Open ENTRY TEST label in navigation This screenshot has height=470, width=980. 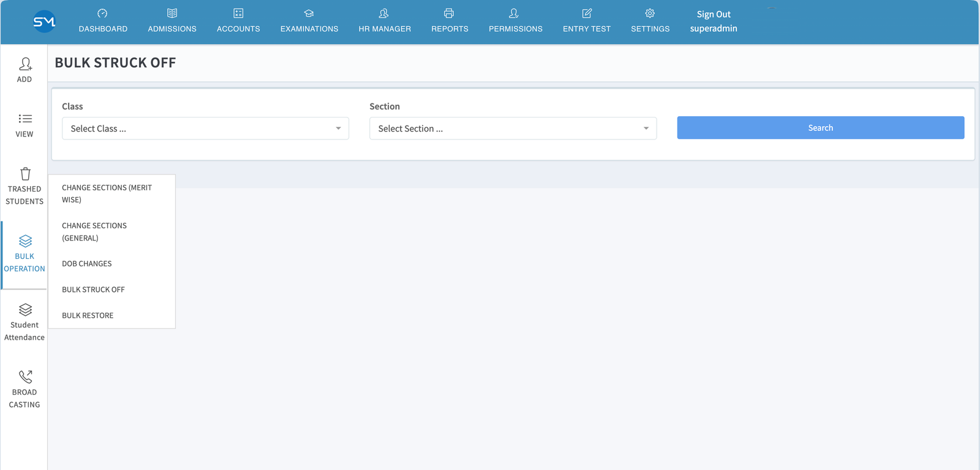(x=587, y=29)
